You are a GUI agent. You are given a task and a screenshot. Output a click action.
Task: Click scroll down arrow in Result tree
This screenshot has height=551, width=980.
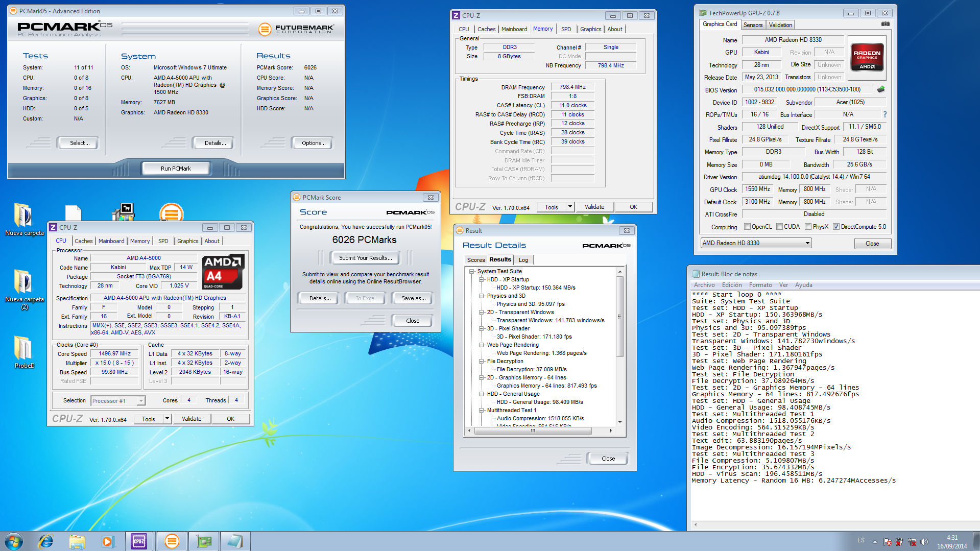619,422
